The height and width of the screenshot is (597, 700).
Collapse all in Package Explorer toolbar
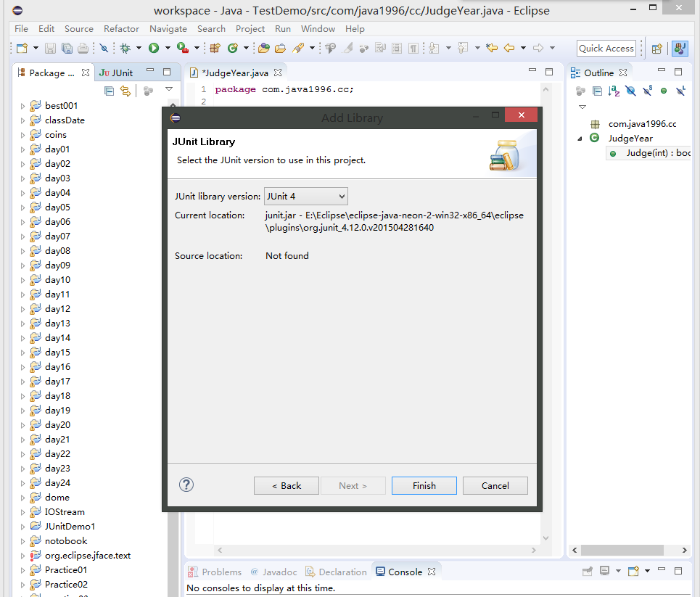(x=110, y=91)
